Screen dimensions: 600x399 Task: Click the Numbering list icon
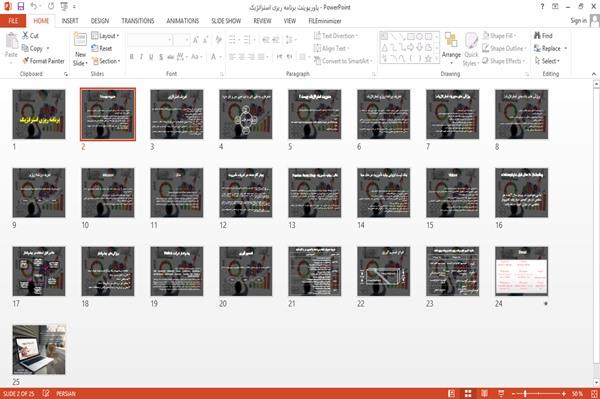pyautogui.click(x=248, y=40)
